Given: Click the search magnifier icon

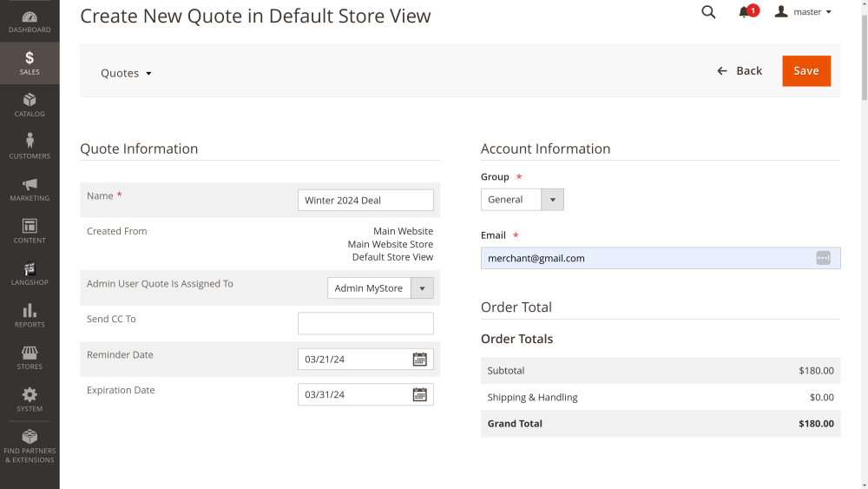Looking at the screenshot, I should pyautogui.click(x=708, y=12).
